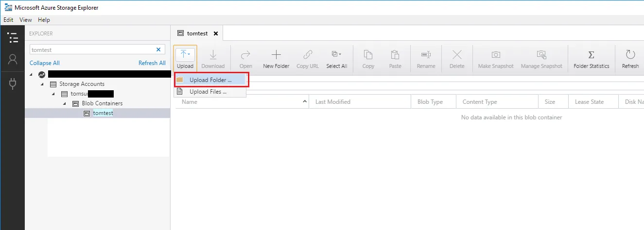The height and width of the screenshot is (230, 644).
Task: Collapse the Storage Accounts tree node
Action: 42,84
